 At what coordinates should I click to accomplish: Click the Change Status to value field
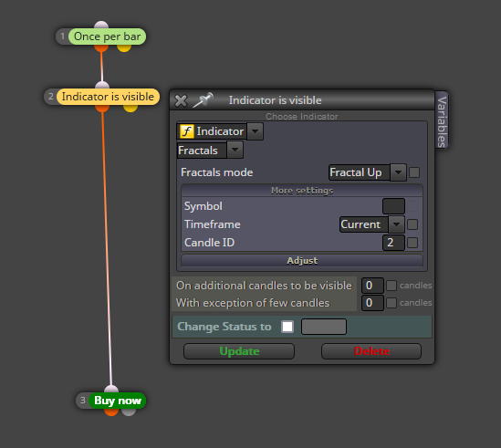coord(324,327)
